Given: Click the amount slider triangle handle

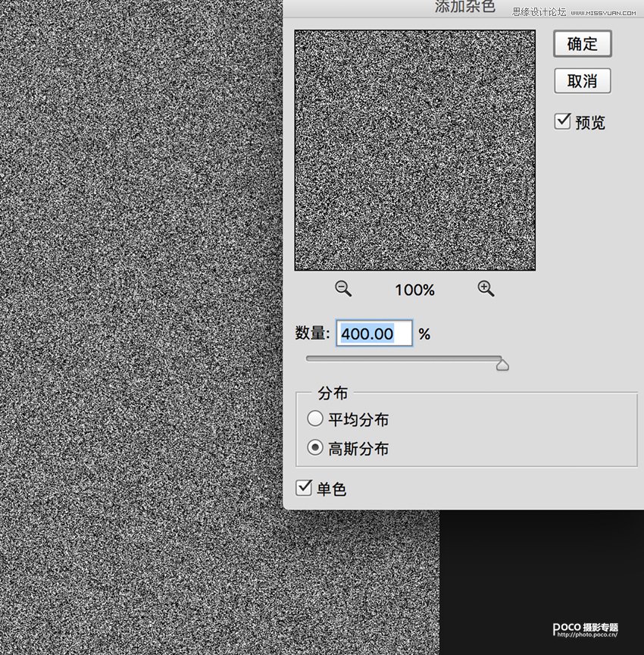Looking at the screenshot, I should click(502, 365).
